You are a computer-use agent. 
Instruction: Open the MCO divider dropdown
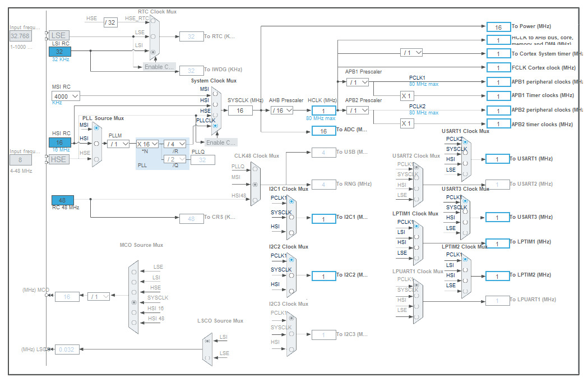pos(98,296)
